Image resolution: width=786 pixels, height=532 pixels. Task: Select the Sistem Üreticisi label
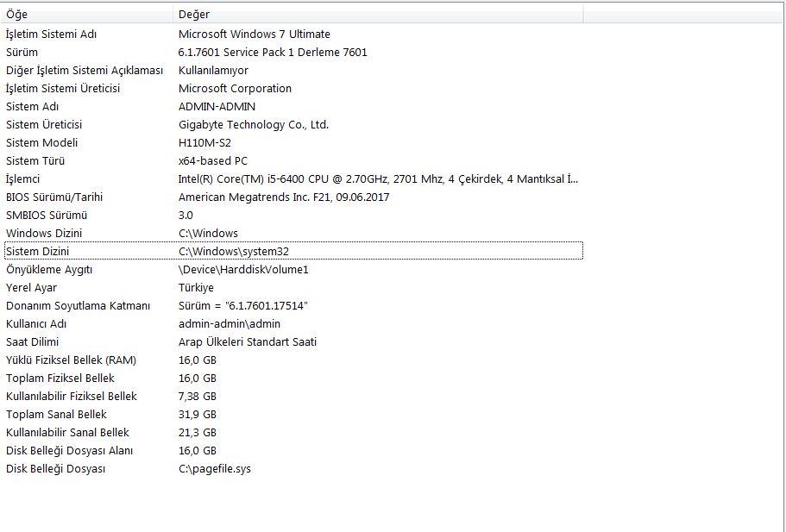click(x=44, y=125)
